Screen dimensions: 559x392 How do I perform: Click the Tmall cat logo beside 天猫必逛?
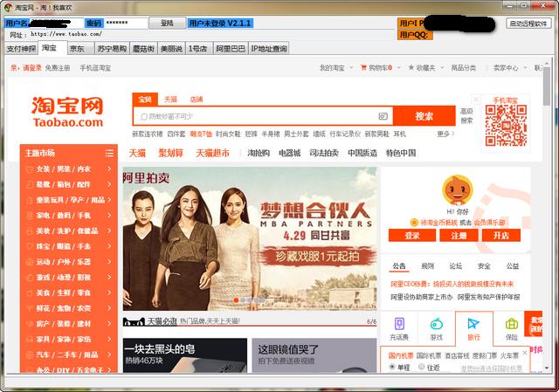pyautogui.click(x=134, y=322)
